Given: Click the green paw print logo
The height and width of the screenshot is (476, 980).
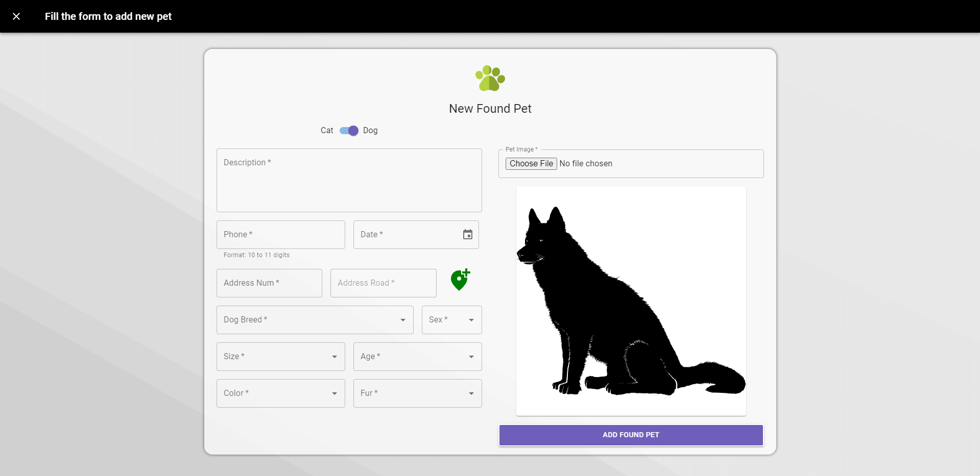Looking at the screenshot, I should (x=489, y=78).
